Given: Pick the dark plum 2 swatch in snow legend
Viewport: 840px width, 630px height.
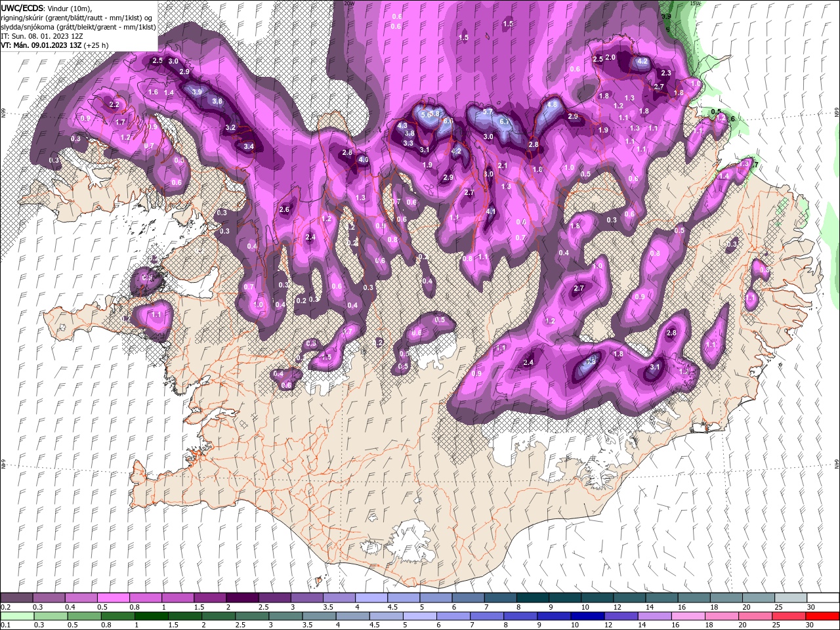Looking at the screenshot, I should (242, 597).
